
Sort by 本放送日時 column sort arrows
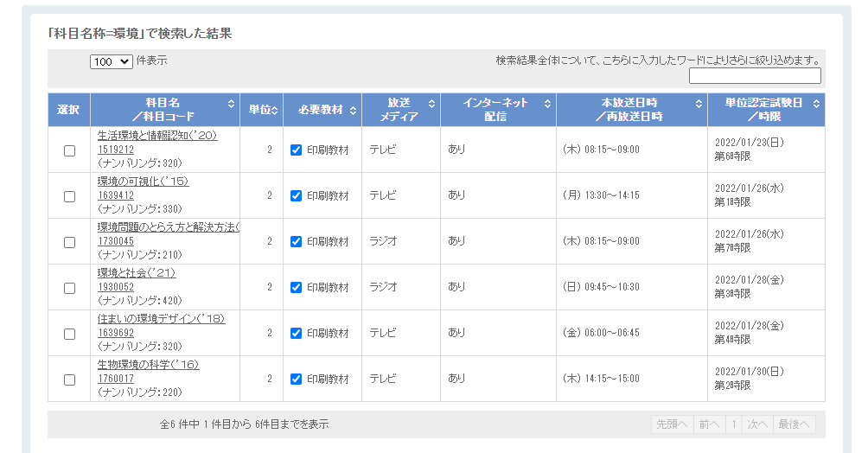(x=699, y=104)
